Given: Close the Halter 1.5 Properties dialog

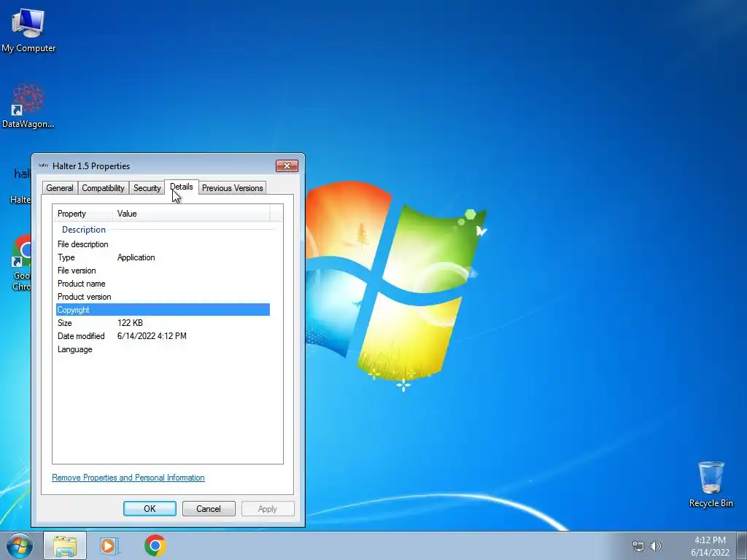Looking at the screenshot, I should (287, 166).
